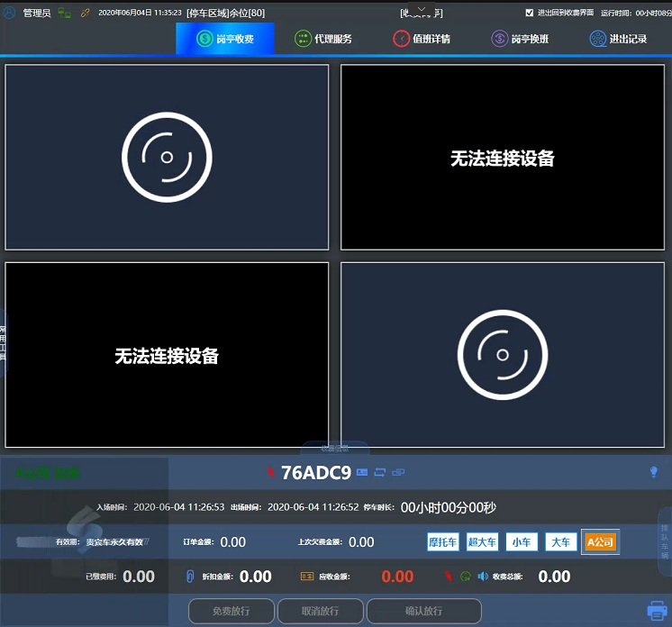Click the blue printer icon

(657, 610)
